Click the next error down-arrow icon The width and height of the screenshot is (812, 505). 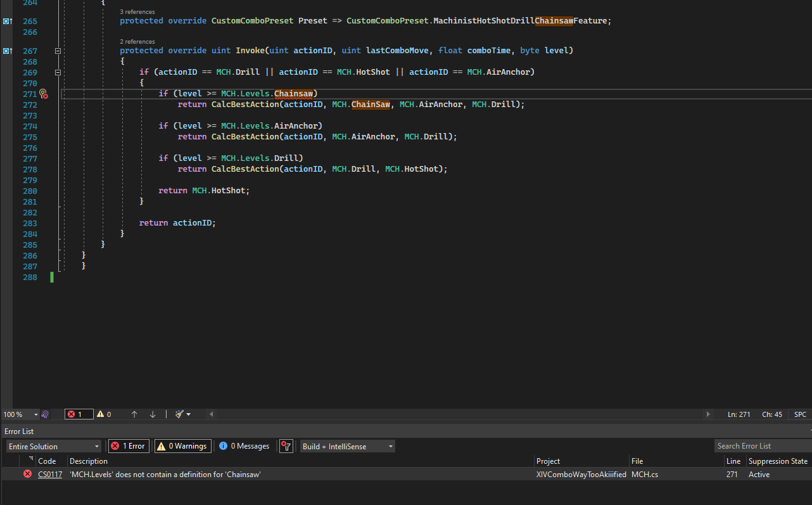click(152, 414)
